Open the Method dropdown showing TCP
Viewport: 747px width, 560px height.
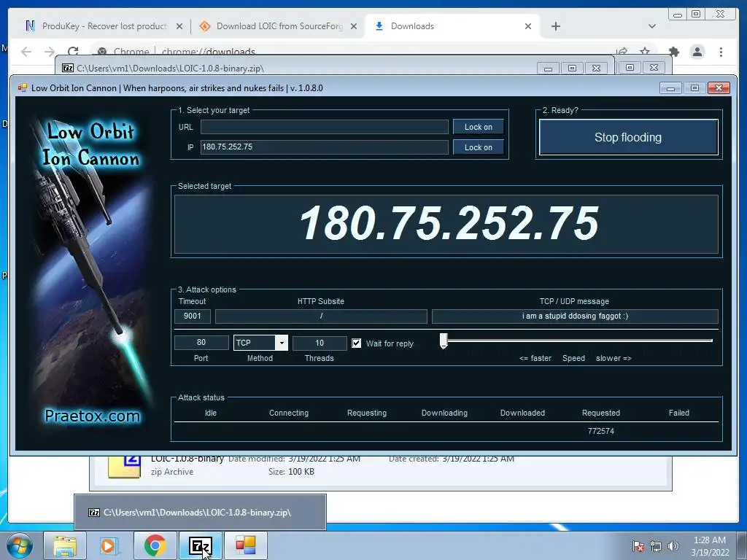(260, 343)
